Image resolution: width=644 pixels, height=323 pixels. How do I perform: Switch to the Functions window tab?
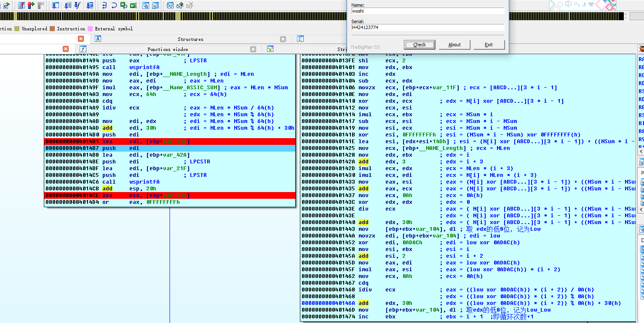click(168, 49)
